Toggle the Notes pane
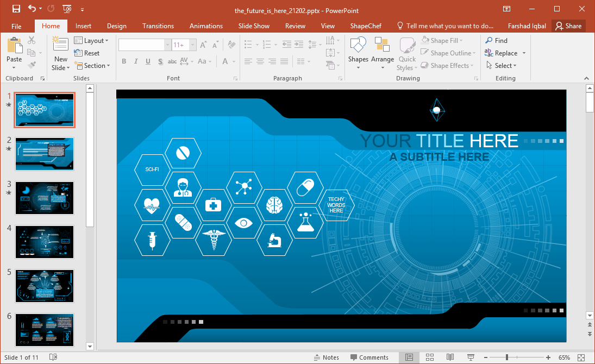This screenshot has width=595, height=364. point(327,357)
